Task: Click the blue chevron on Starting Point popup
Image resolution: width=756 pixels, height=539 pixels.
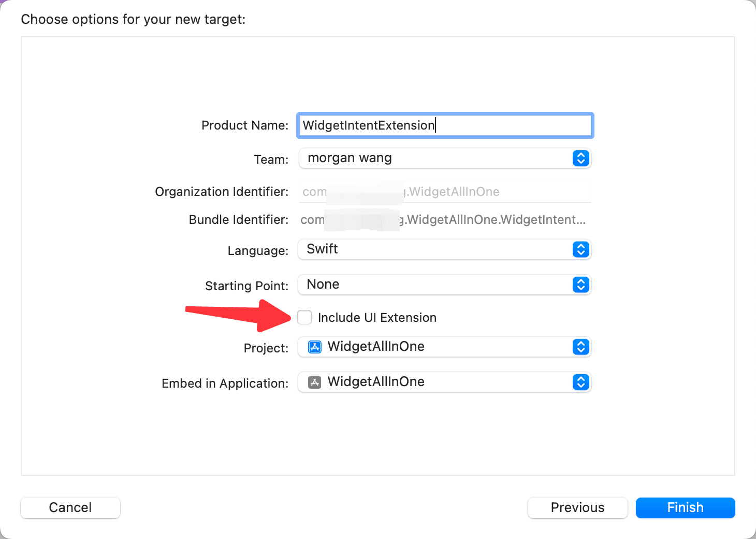Action: [581, 285]
